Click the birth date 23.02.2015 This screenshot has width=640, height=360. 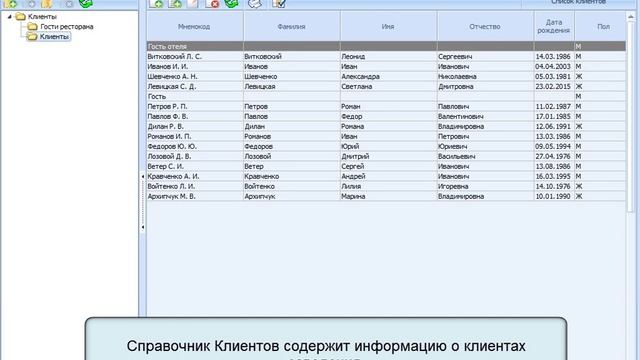pyautogui.click(x=553, y=87)
